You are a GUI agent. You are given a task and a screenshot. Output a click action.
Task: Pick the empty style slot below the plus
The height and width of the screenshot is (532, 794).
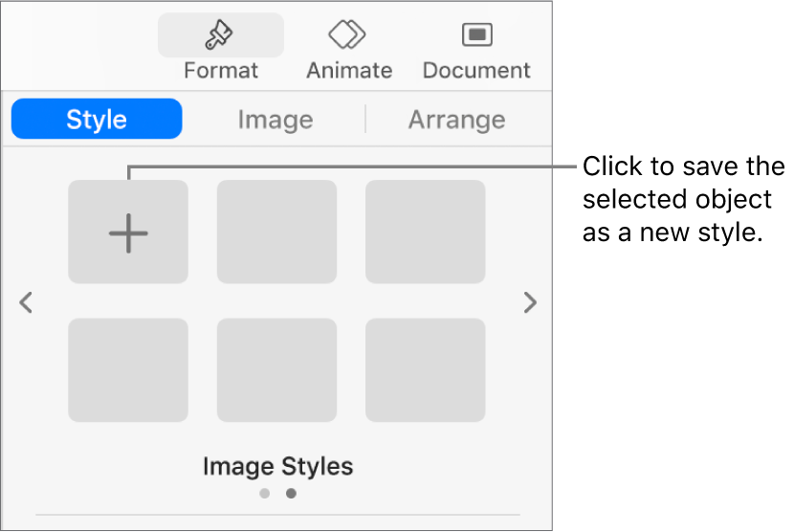pos(128,370)
